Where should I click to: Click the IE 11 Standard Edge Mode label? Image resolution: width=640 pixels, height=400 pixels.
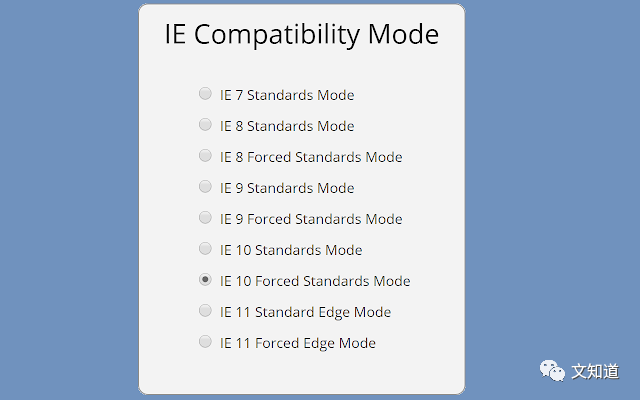pyautogui.click(x=305, y=313)
